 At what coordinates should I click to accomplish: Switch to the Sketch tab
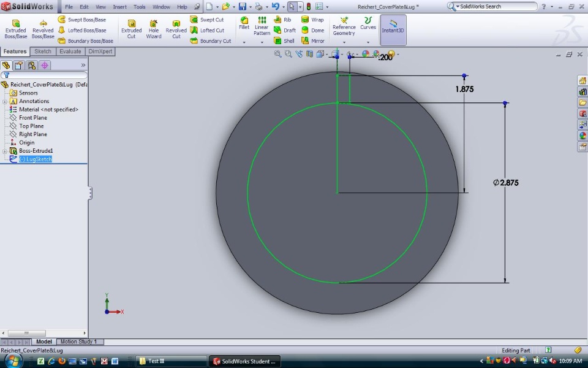click(x=43, y=52)
